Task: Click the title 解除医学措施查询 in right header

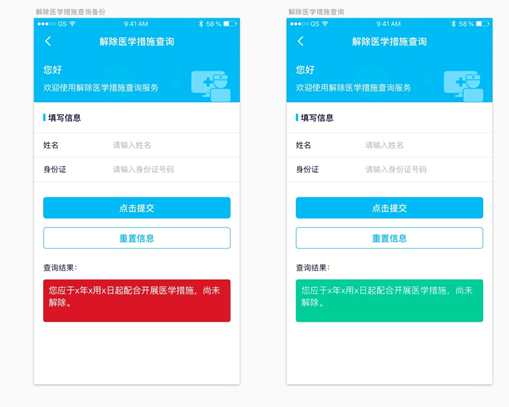Action: pyautogui.click(x=389, y=42)
